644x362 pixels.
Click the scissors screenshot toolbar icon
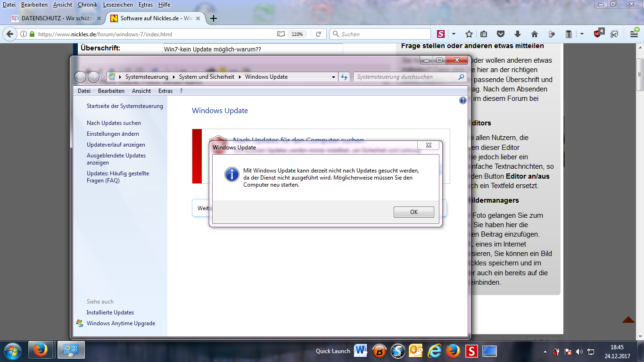[x=614, y=34]
